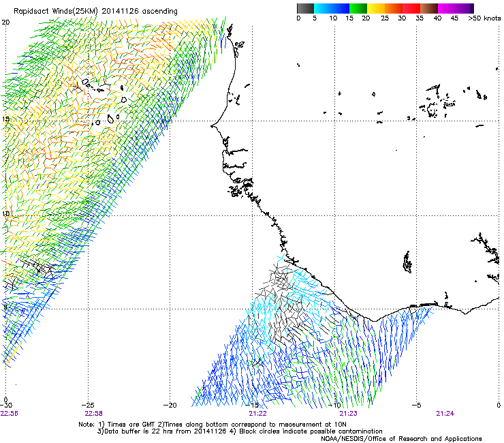504x443 pixels.
Task: Click the longitude '-10' axis label
Action: [334, 405]
